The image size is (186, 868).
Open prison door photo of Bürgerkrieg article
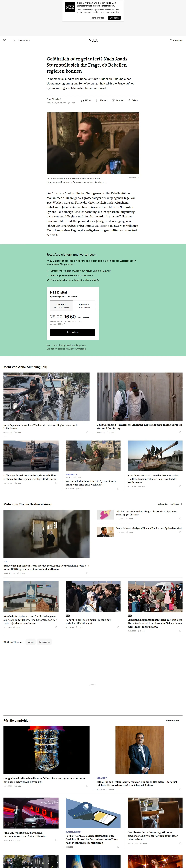pos(47,534)
